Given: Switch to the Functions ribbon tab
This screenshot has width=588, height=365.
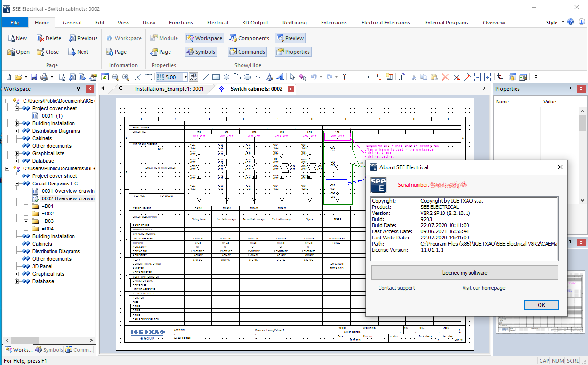Looking at the screenshot, I should [x=181, y=23].
